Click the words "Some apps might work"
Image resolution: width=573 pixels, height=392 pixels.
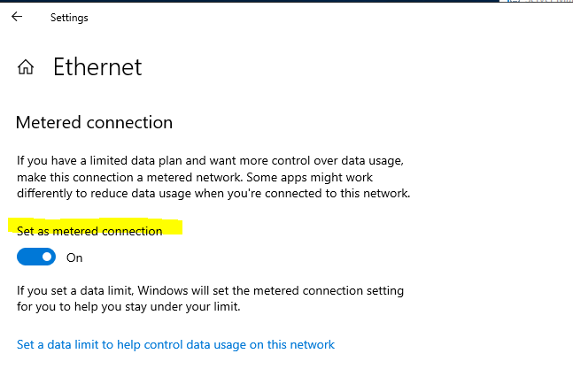[x=309, y=177]
